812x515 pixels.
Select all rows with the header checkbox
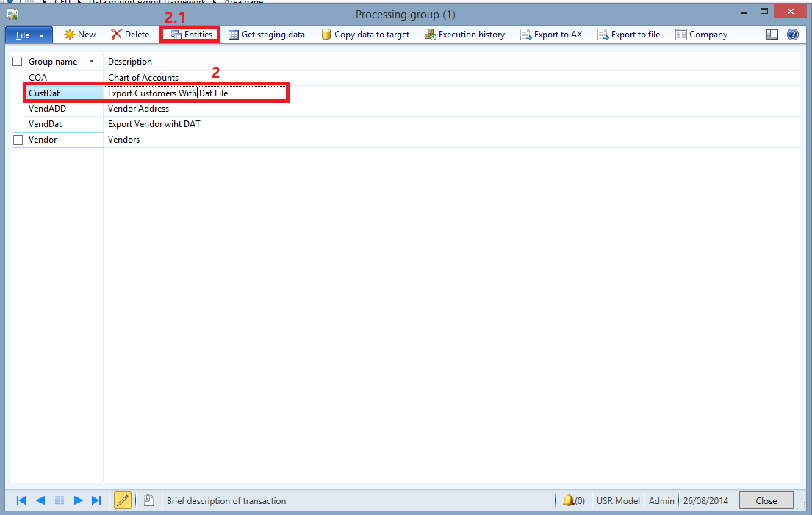tap(18, 62)
